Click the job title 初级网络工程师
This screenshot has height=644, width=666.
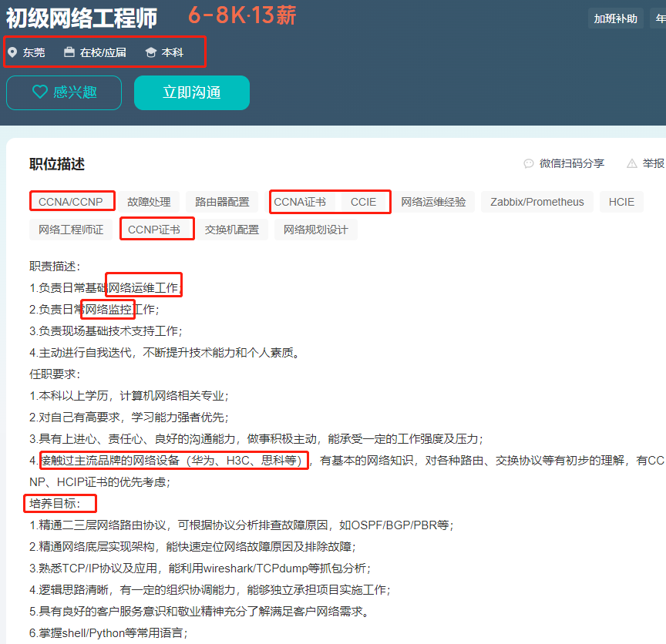point(82,18)
